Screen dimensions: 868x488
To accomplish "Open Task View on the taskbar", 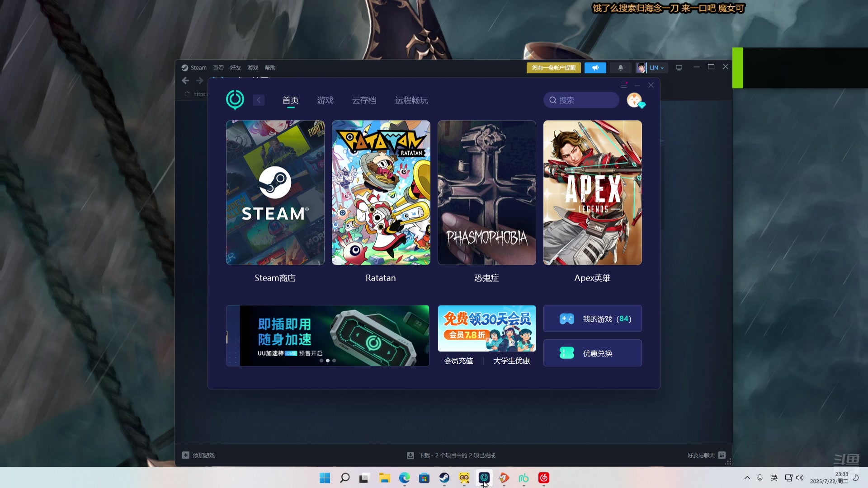I will coord(365,478).
